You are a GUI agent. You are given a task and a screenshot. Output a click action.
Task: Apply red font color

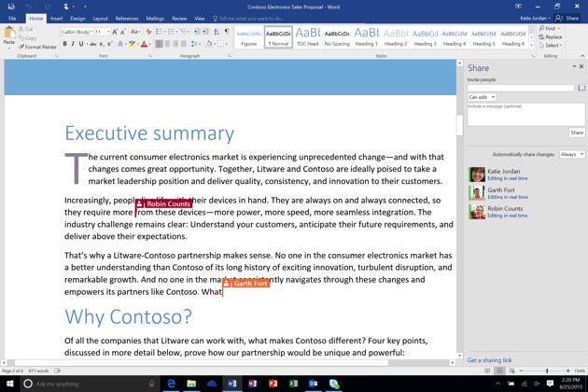[x=144, y=44]
